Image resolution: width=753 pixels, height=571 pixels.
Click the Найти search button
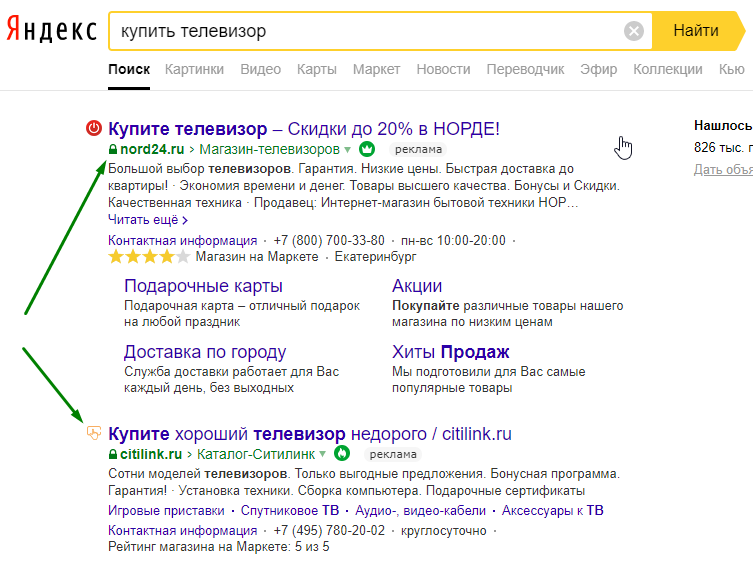(x=696, y=31)
